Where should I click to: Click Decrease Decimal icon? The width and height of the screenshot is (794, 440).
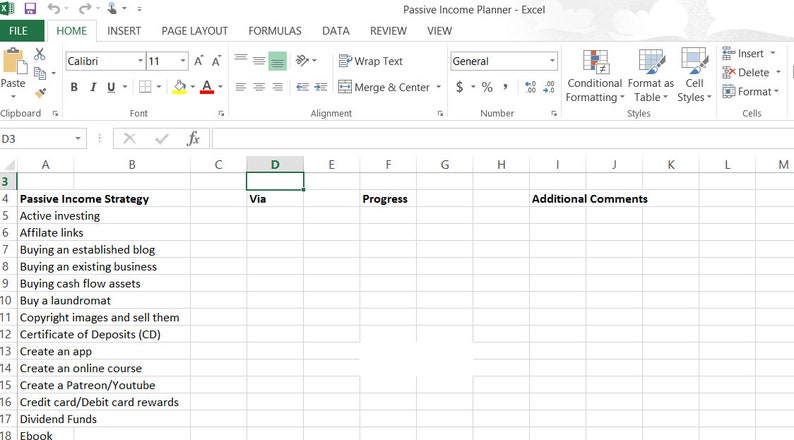pyautogui.click(x=549, y=87)
